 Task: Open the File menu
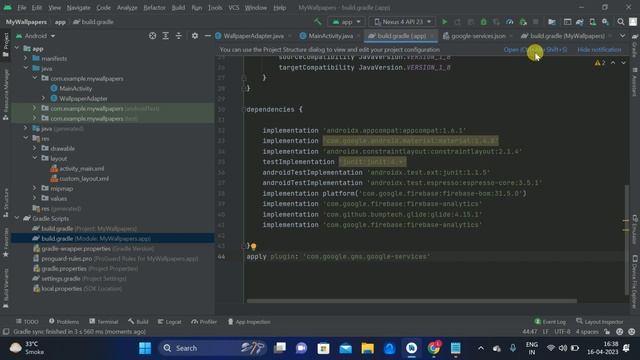tap(22, 8)
